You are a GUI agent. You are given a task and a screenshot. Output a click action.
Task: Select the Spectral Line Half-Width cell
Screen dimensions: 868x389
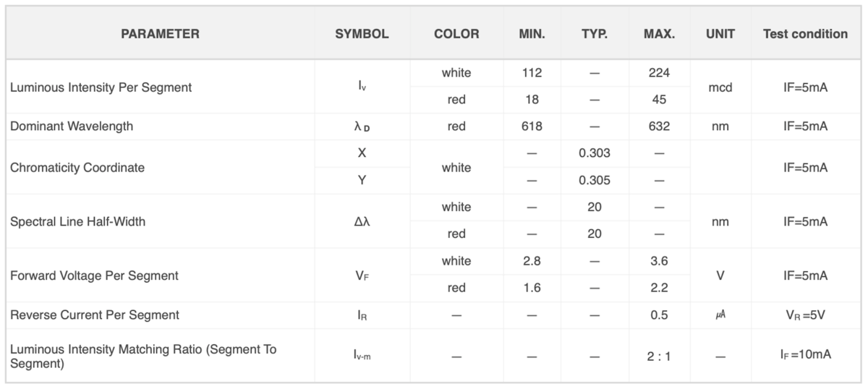[x=160, y=221]
